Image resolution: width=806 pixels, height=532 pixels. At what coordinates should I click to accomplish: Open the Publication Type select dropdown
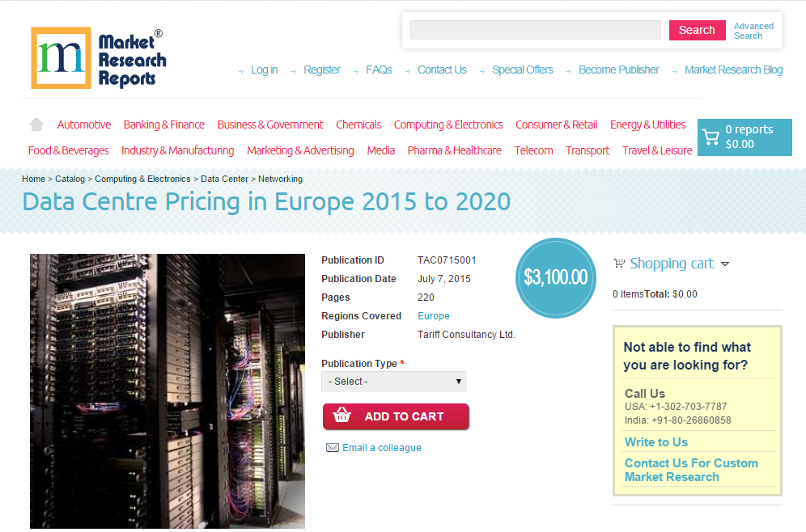[394, 381]
